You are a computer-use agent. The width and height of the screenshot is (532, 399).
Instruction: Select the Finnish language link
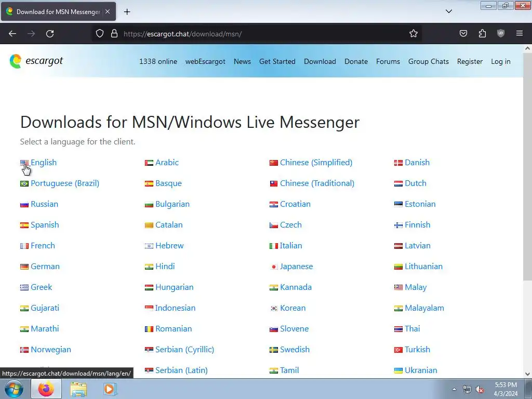(x=417, y=224)
